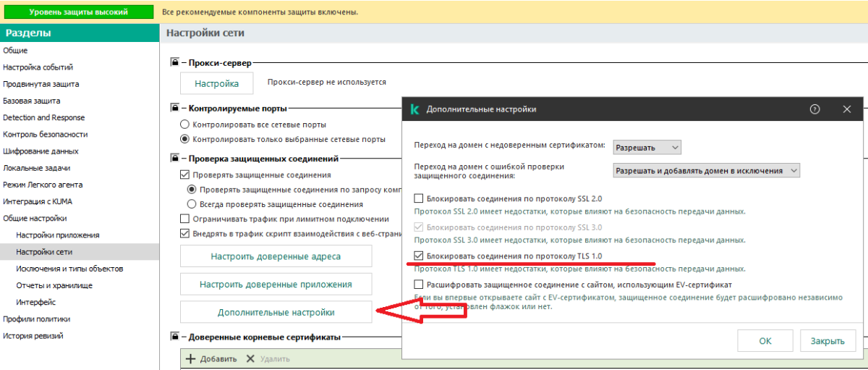
Task: Open Контроль безопасности section
Action: pos(46,134)
